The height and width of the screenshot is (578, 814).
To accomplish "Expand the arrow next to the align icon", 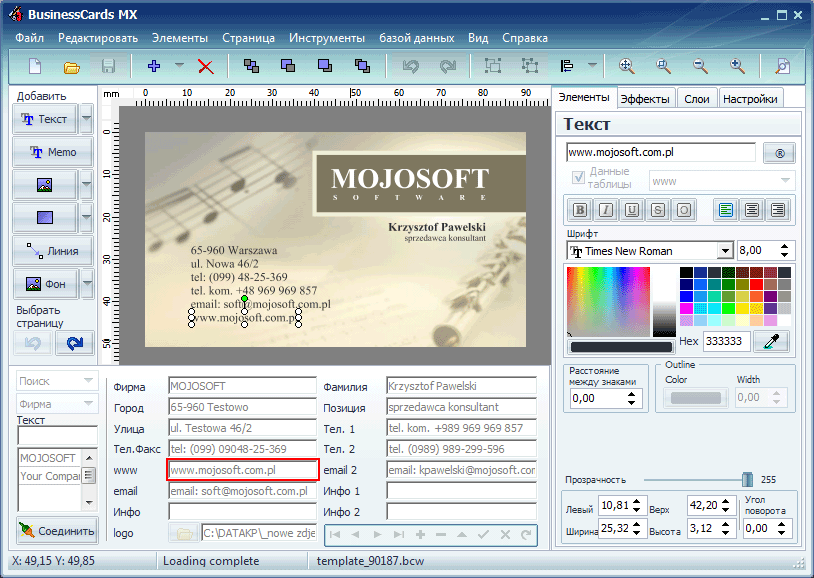I will coord(592,66).
